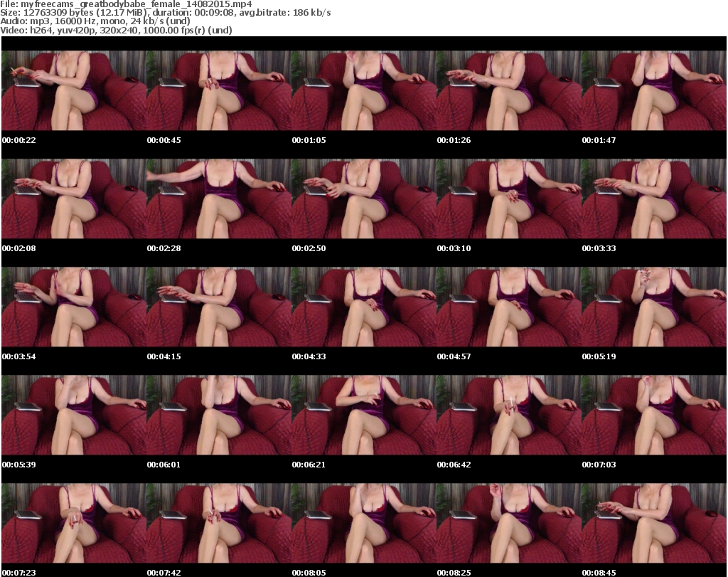Select the frame captured at 00:01:05
The image size is (728, 577).
point(364,90)
